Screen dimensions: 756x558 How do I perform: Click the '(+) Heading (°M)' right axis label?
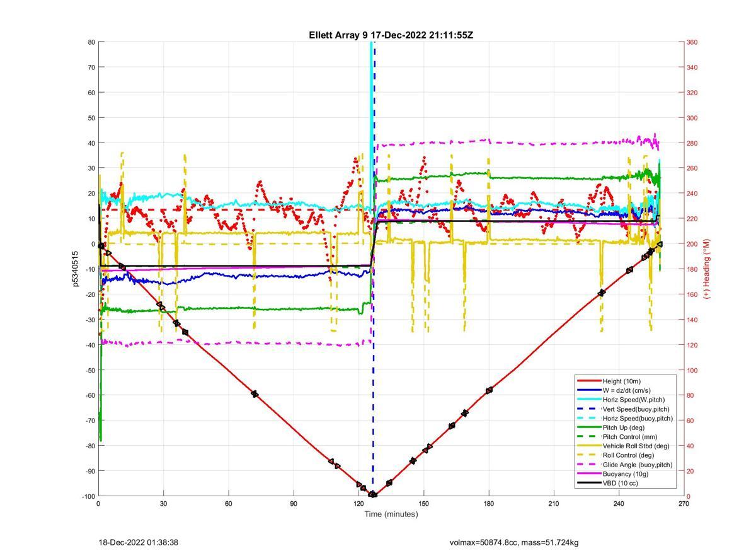point(706,269)
